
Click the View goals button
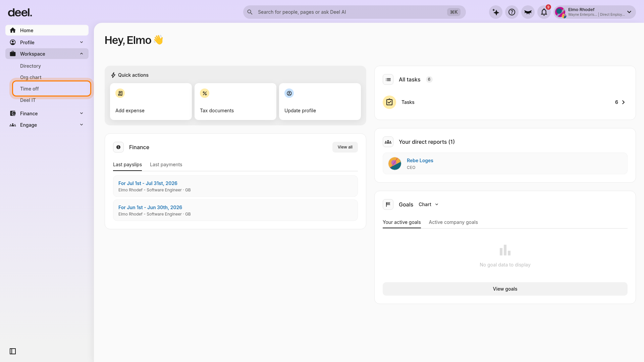(505, 289)
